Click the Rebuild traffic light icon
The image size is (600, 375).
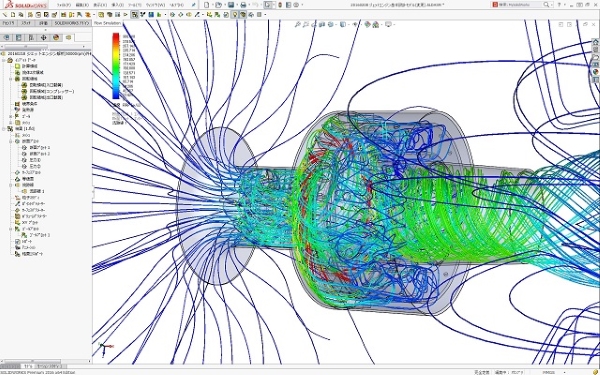[280, 5]
